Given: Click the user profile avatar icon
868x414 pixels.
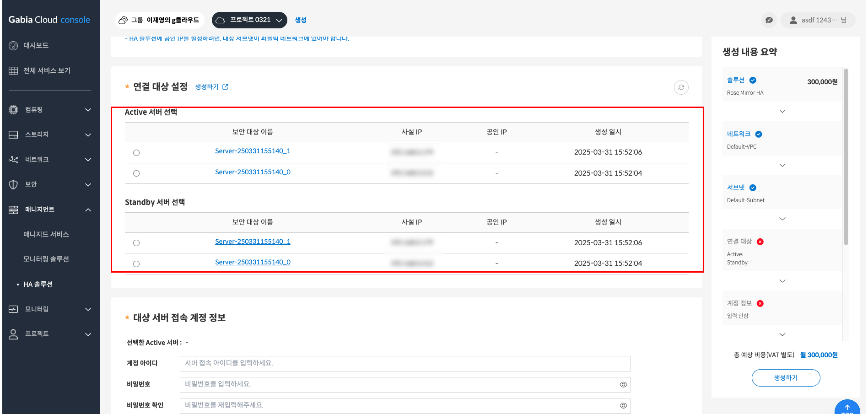Looking at the screenshot, I should coord(793,20).
